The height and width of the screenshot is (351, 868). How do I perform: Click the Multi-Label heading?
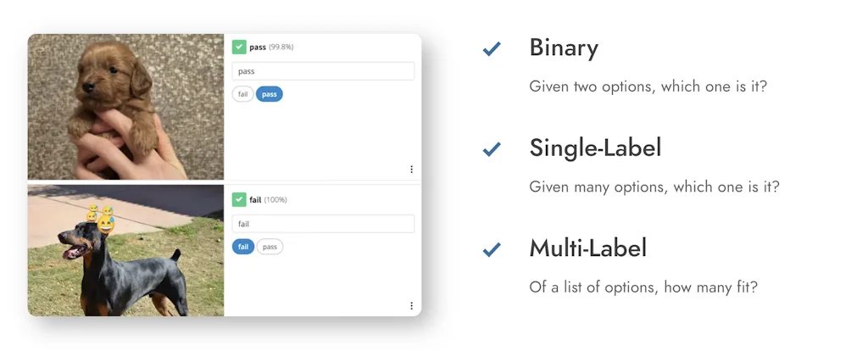click(587, 248)
